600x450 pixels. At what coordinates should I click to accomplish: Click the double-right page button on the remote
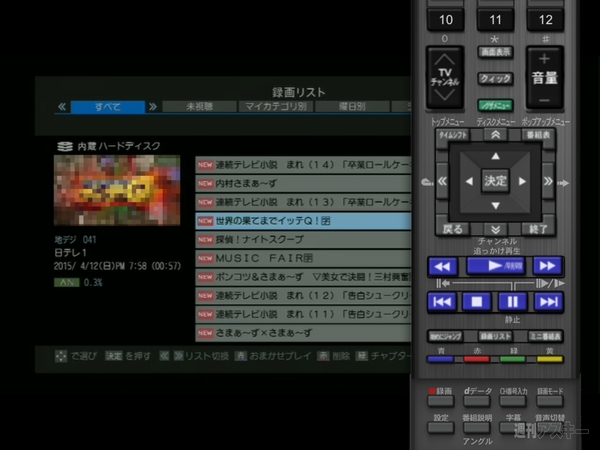point(548,181)
